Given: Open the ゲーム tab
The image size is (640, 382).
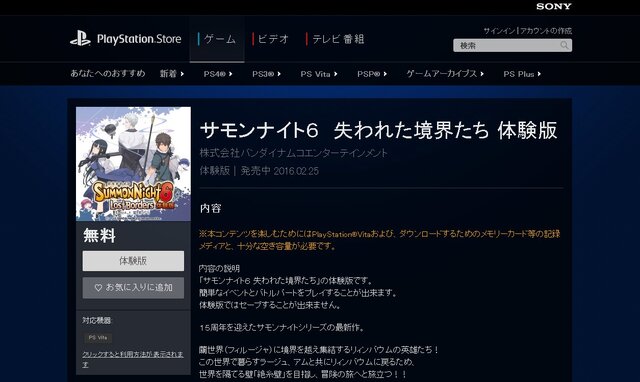Looking at the screenshot, I should pos(217,39).
